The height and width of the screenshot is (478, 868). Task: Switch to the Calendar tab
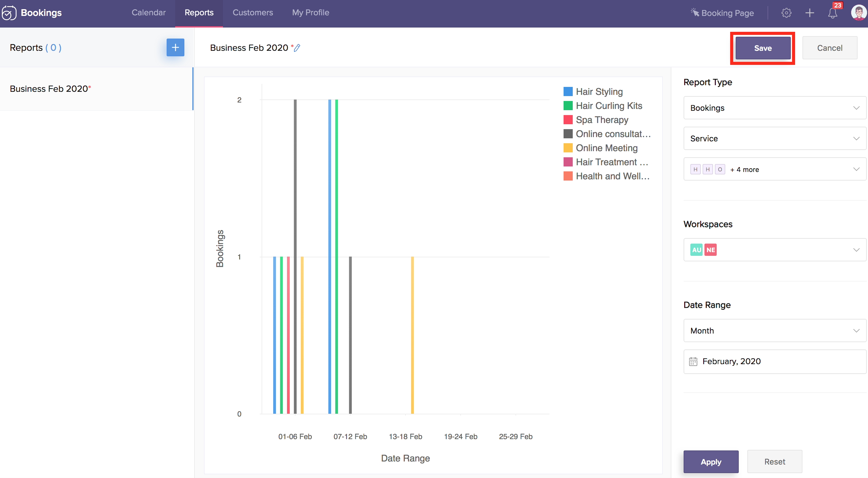[x=149, y=13]
